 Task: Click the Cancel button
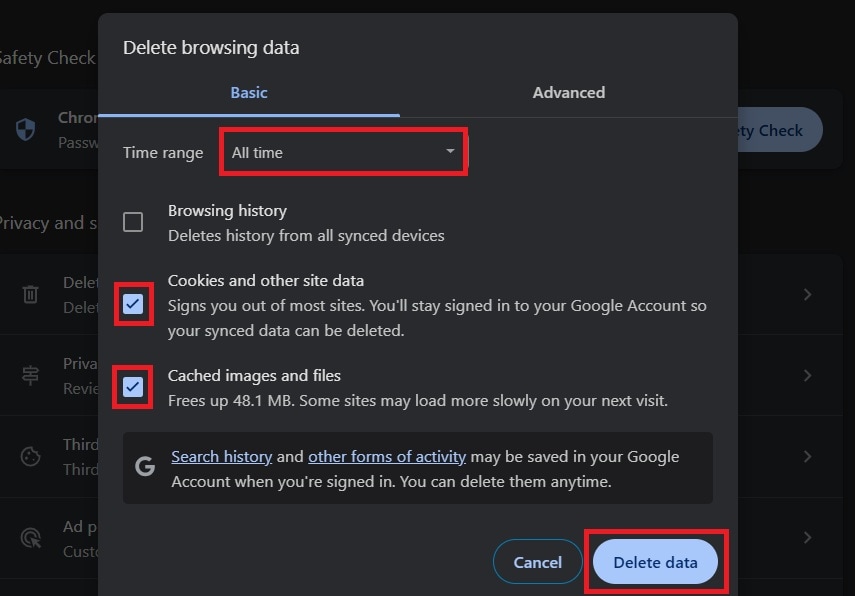(538, 562)
